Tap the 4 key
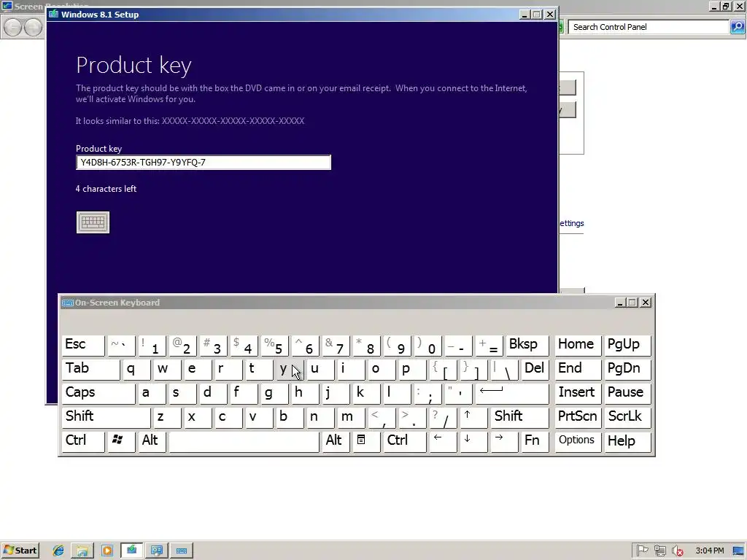This screenshot has height=560, width=747. coord(244,345)
